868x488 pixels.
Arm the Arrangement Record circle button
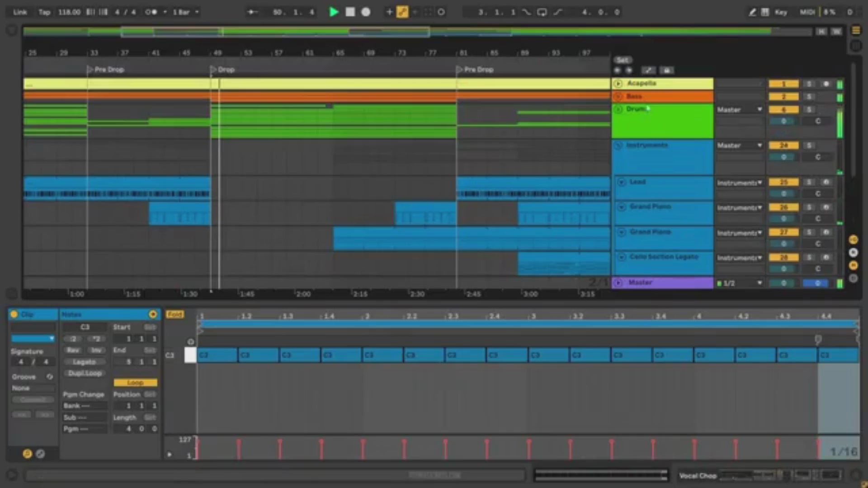[x=366, y=12]
